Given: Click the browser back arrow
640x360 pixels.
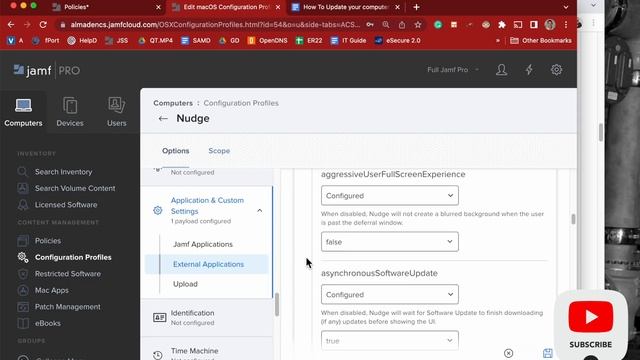Looking at the screenshot, I should [x=11, y=24].
